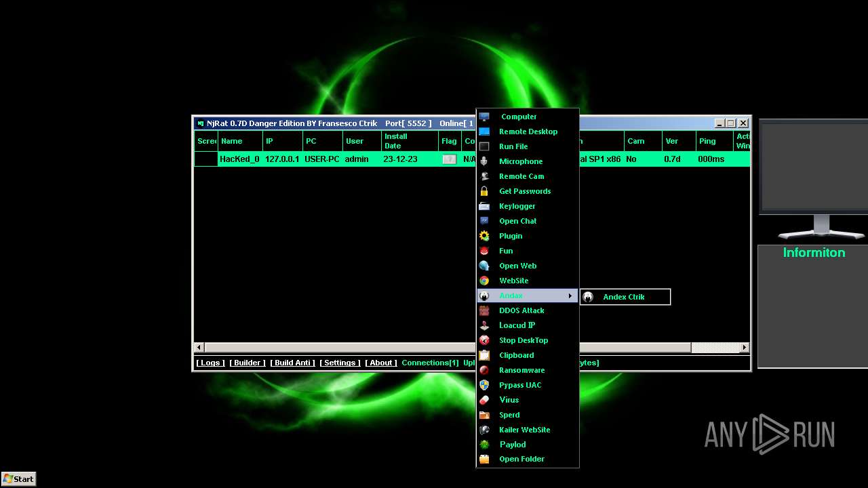
Task: Click the green bug Paylod icon
Action: (484, 445)
